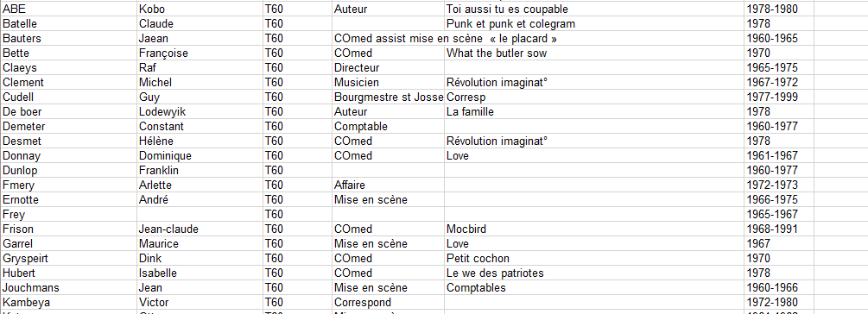Click the Punk et punk et colegram cell
The width and height of the screenshot is (868, 314).
point(593,24)
